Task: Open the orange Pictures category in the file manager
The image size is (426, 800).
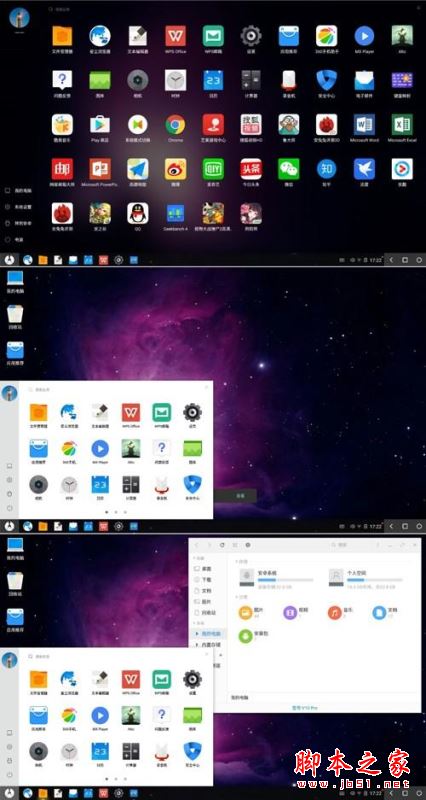Action: click(245, 612)
